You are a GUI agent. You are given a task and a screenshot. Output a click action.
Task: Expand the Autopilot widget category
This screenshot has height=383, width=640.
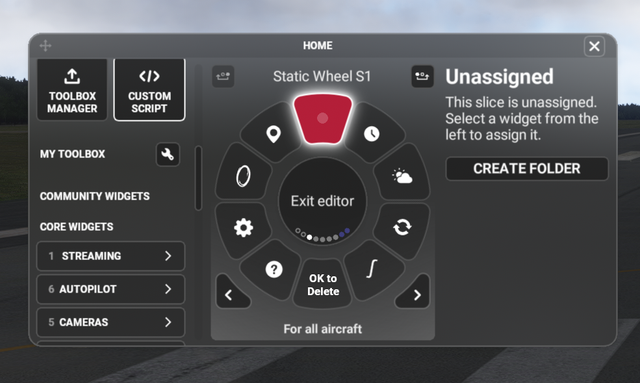tap(111, 289)
